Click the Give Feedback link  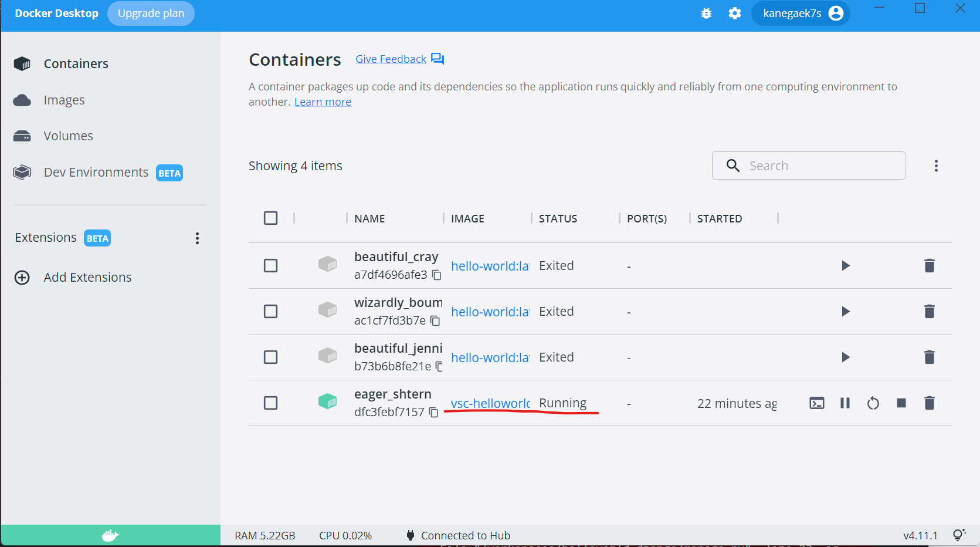[391, 59]
